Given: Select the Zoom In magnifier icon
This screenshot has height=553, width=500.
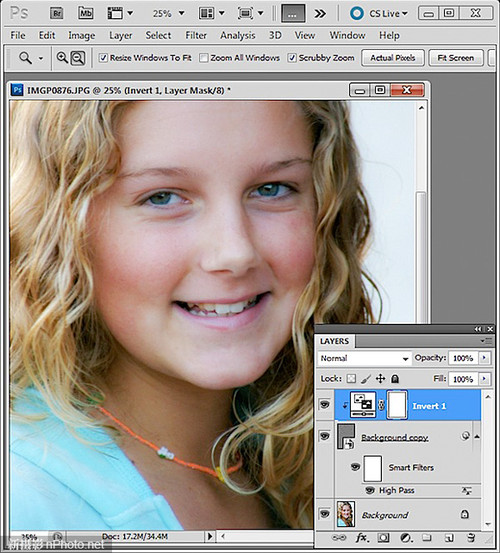Looking at the screenshot, I should click(62, 58).
